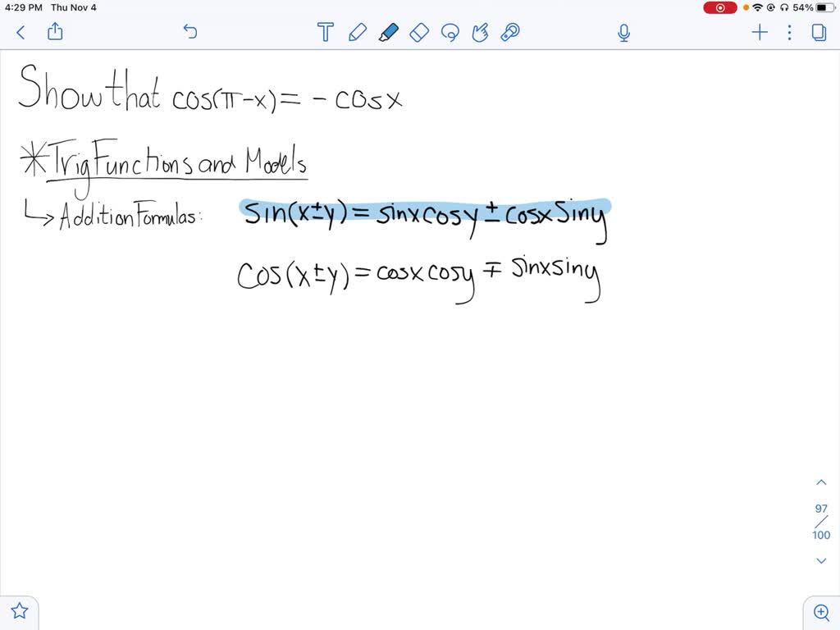Go to previous page with up chevron
840x630 pixels.
821,482
